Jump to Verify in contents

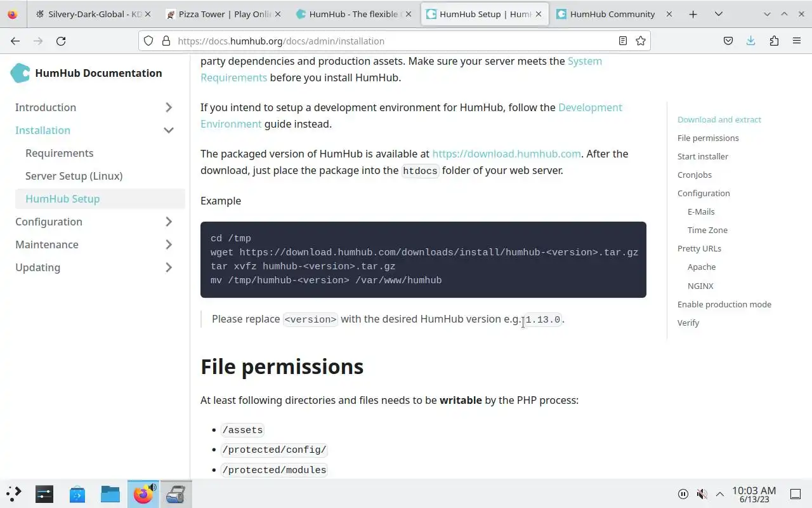(688, 323)
